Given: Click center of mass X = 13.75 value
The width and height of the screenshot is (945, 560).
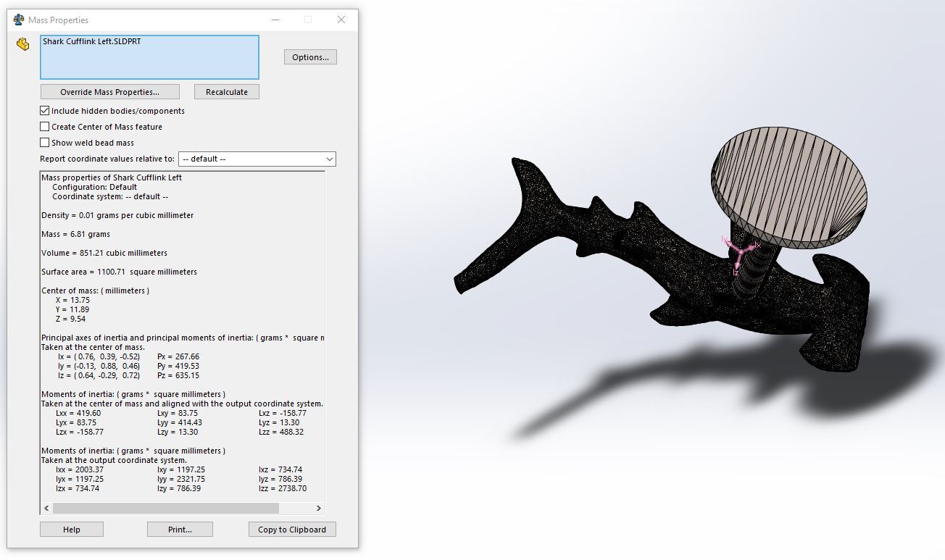Looking at the screenshot, I should pos(72,300).
